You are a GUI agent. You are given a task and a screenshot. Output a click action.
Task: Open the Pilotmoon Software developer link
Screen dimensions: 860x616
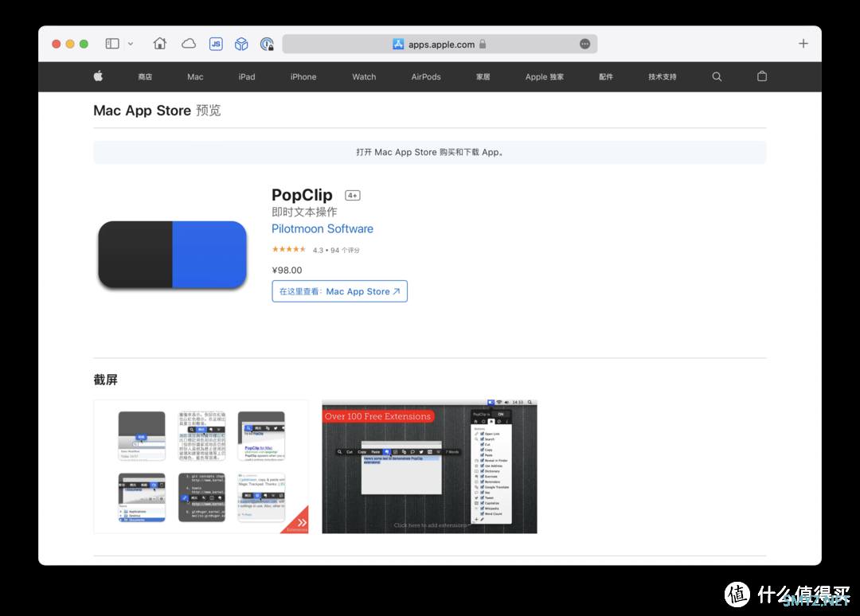322,229
